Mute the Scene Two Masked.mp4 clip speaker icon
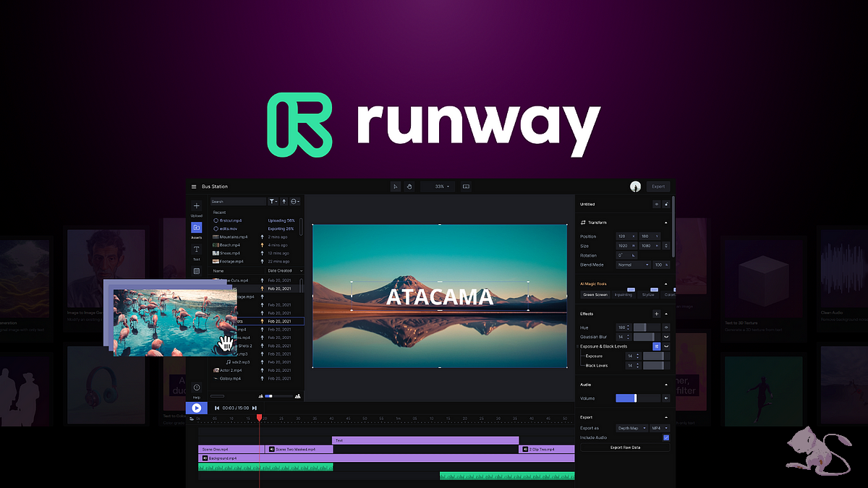The width and height of the screenshot is (868, 488). (x=272, y=449)
